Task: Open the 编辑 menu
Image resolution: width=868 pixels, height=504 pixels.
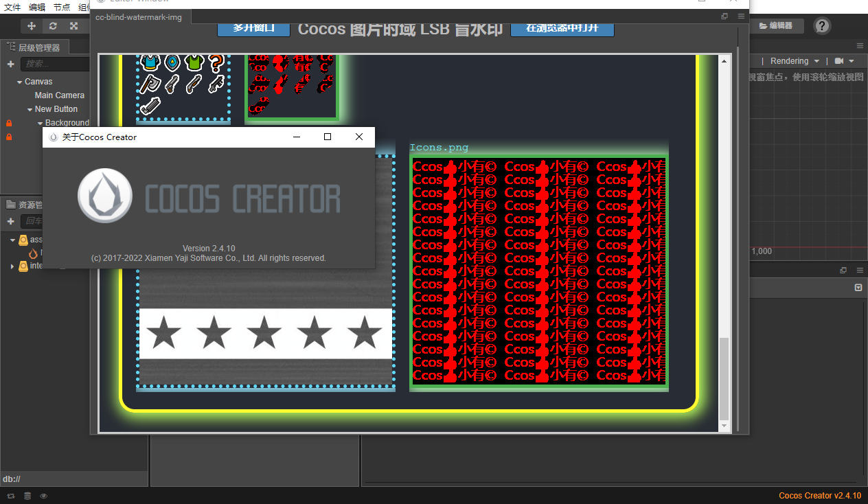Action: pyautogui.click(x=37, y=7)
